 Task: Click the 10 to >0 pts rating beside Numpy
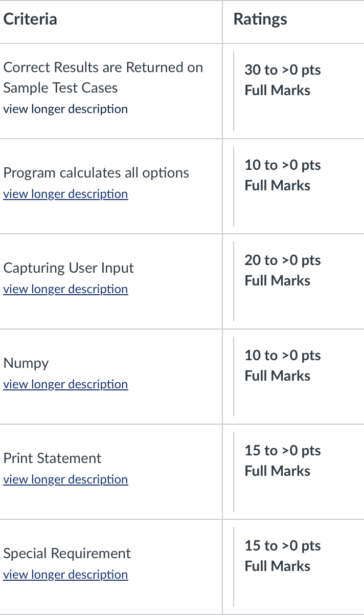click(x=283, y=355)
